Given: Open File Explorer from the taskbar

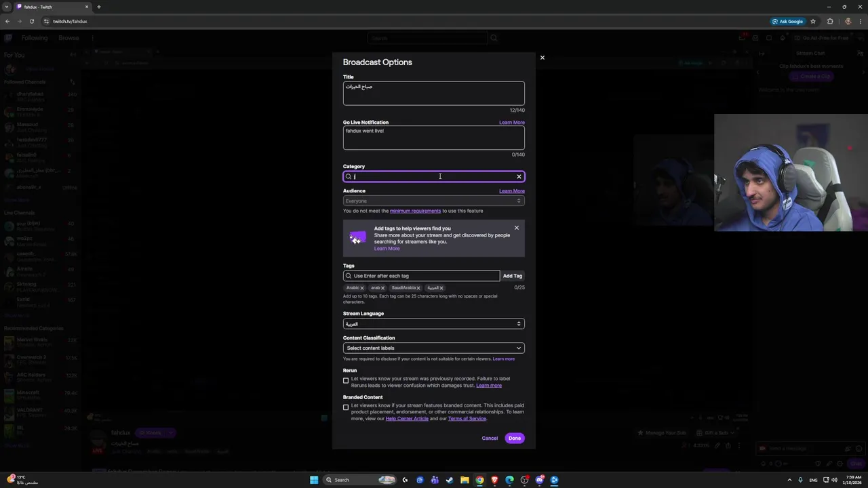Looking at the screenshot, I should tap(465, 480).
